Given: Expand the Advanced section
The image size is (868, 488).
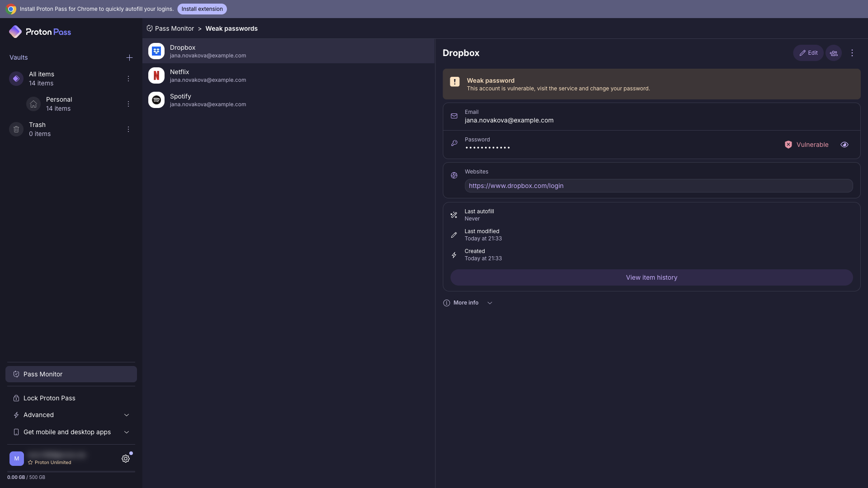Looking at the screenshot, I should (71, 415).
